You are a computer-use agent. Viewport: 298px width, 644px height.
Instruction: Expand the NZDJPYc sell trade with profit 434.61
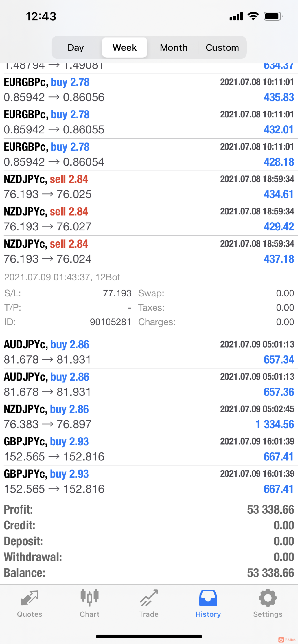coord(149,187)
